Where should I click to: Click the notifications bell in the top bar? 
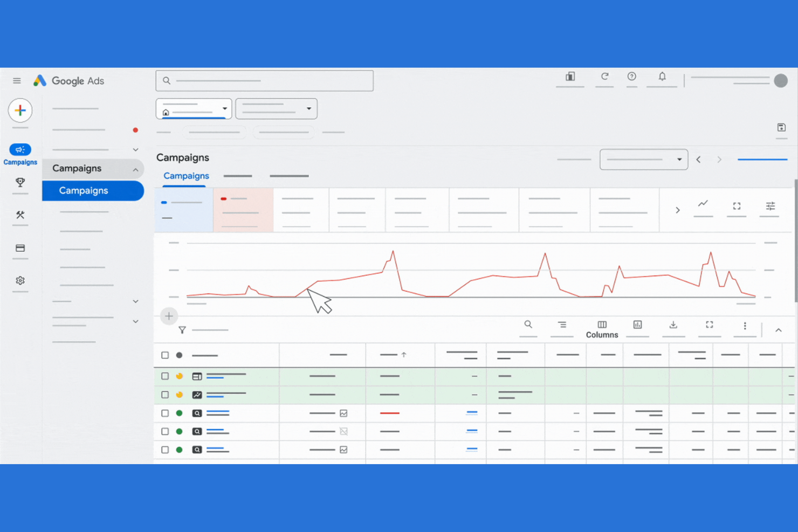tap(662, 77)
